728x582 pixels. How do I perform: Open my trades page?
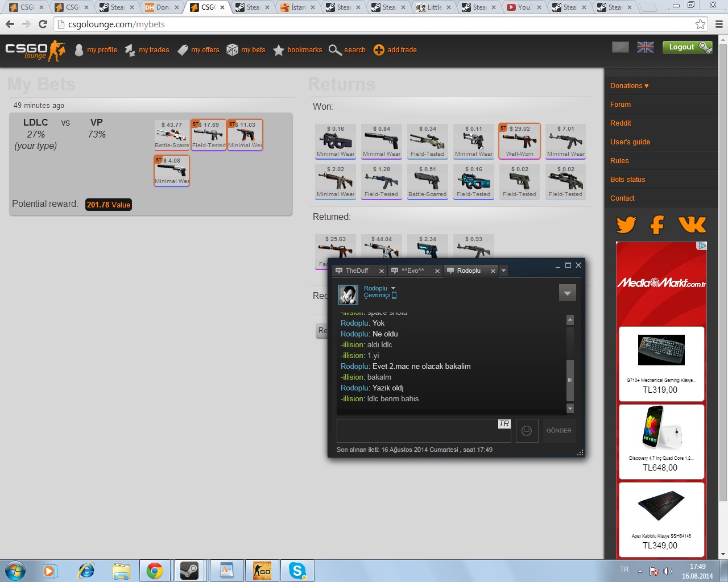tap(147, 50)
